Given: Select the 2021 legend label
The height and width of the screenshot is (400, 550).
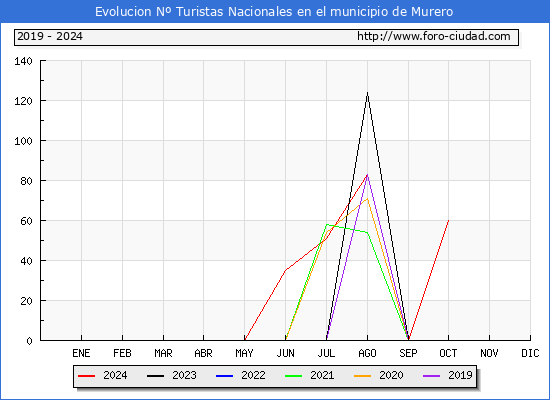Looking at the screenshot, I should tap(322, 375).
